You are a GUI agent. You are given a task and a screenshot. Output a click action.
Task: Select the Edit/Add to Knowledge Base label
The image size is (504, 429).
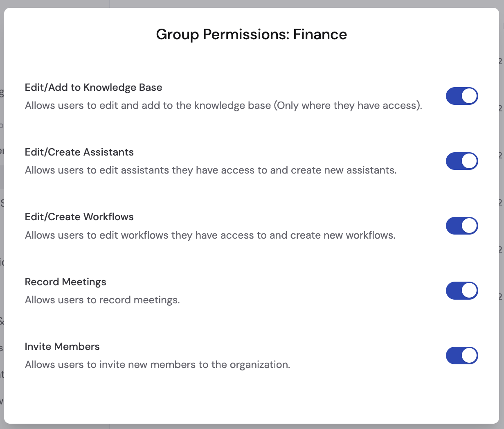click(93, 87)
